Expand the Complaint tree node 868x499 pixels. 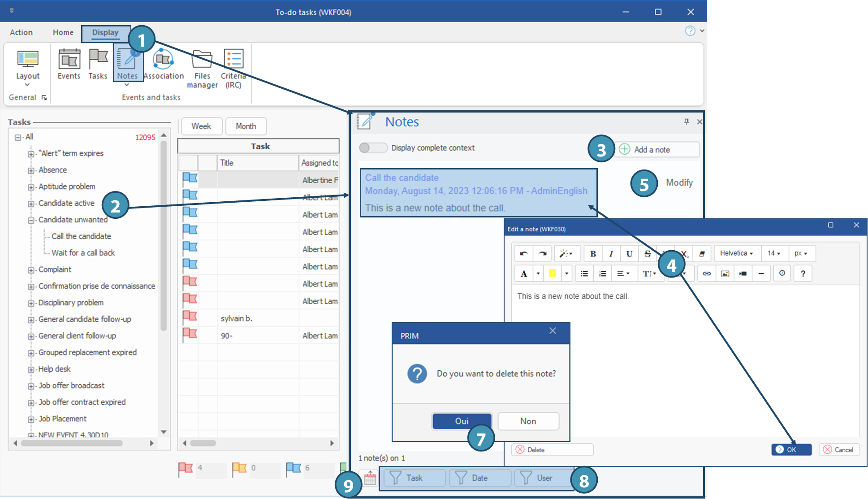tap(31, 270)
